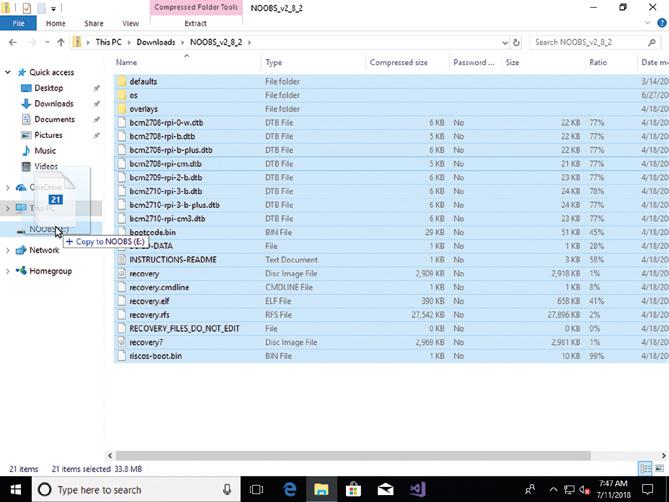
Task: Go up one folder level arrow
Action: 61,42
